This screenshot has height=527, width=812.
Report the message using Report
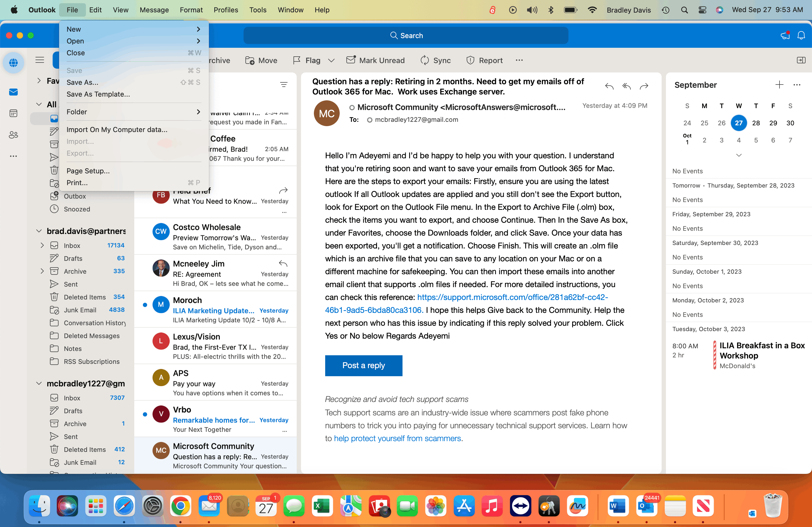[484, 60]
